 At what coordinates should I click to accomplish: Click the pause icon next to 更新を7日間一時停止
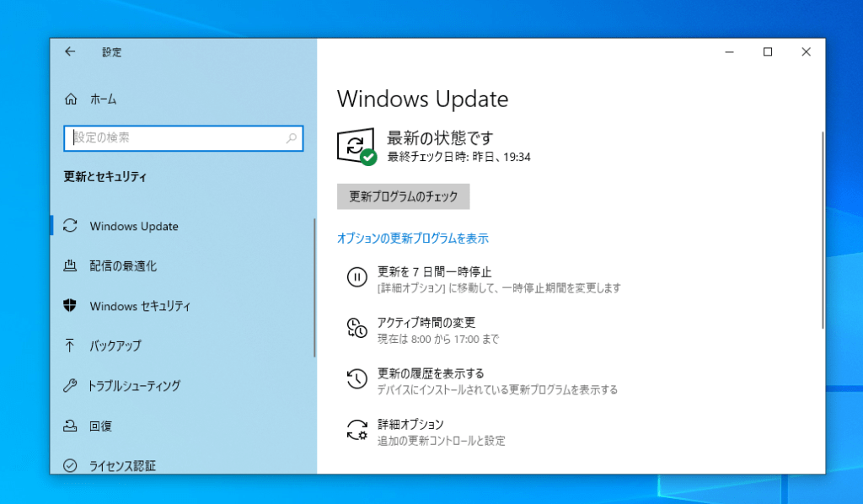[x=356, y=278]
